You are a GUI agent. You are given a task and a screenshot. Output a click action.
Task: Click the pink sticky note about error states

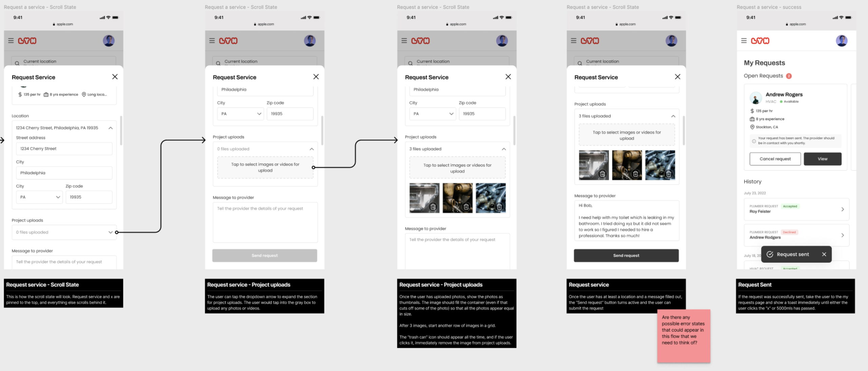click(x=683, y=335)
